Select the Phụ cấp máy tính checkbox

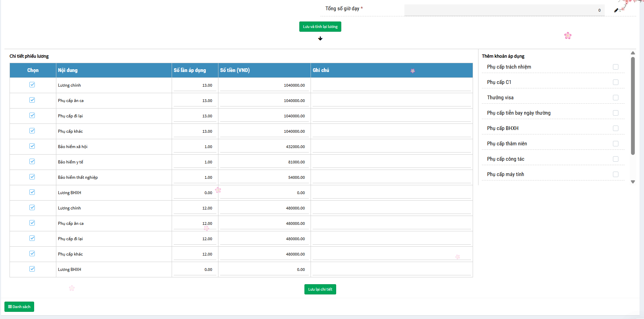615,174
